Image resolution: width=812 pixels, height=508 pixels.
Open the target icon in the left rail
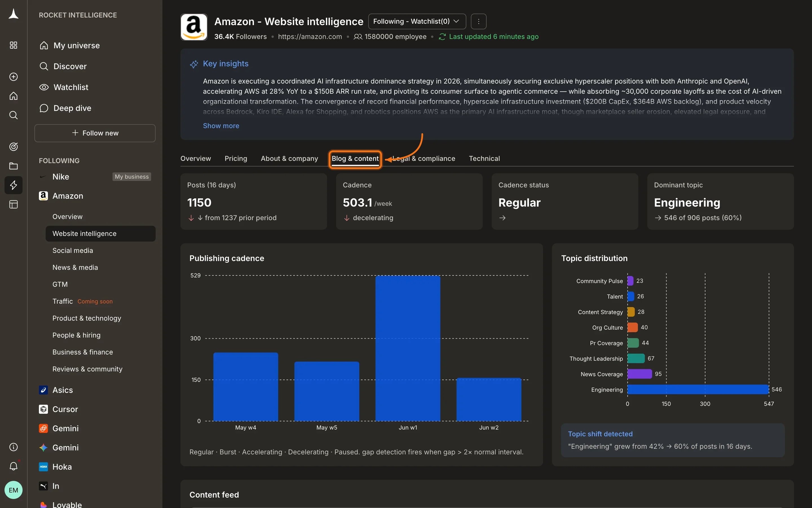pos(14,146)
